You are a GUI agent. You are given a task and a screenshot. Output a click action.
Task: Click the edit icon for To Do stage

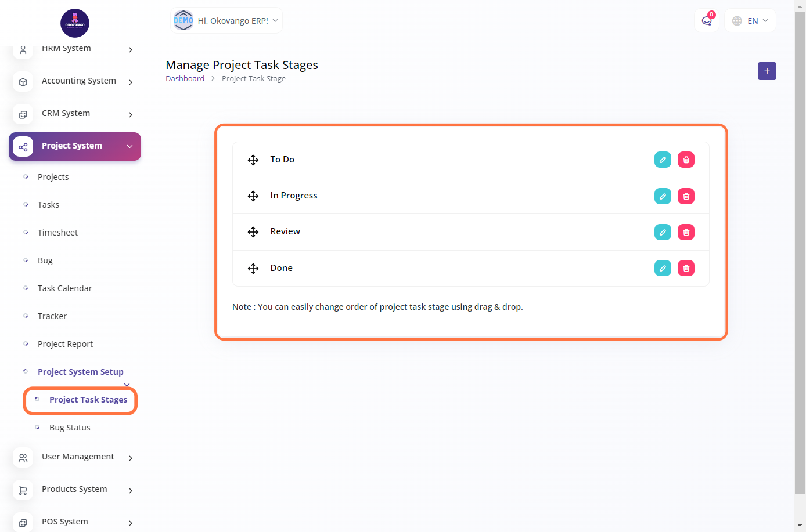click(x=663, y=160)
